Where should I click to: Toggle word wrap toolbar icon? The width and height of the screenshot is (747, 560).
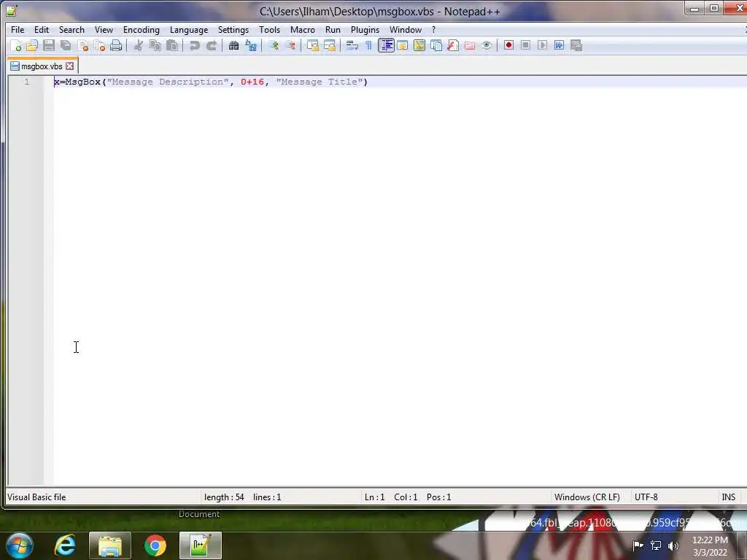352,46
